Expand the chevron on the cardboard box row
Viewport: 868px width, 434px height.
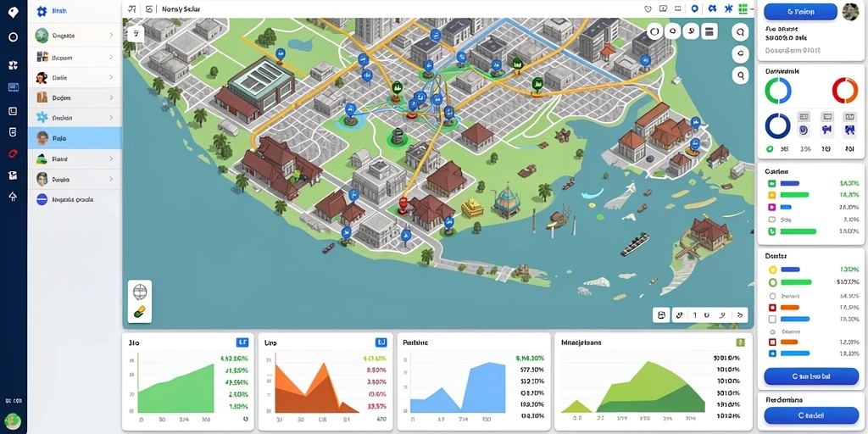point(111,98)
